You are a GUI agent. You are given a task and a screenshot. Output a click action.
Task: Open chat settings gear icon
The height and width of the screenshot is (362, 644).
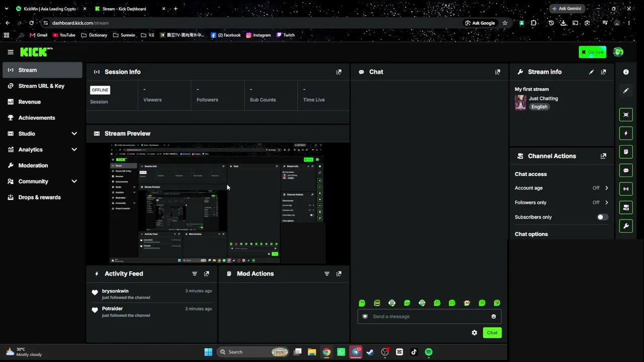click(x=474, y=333)
